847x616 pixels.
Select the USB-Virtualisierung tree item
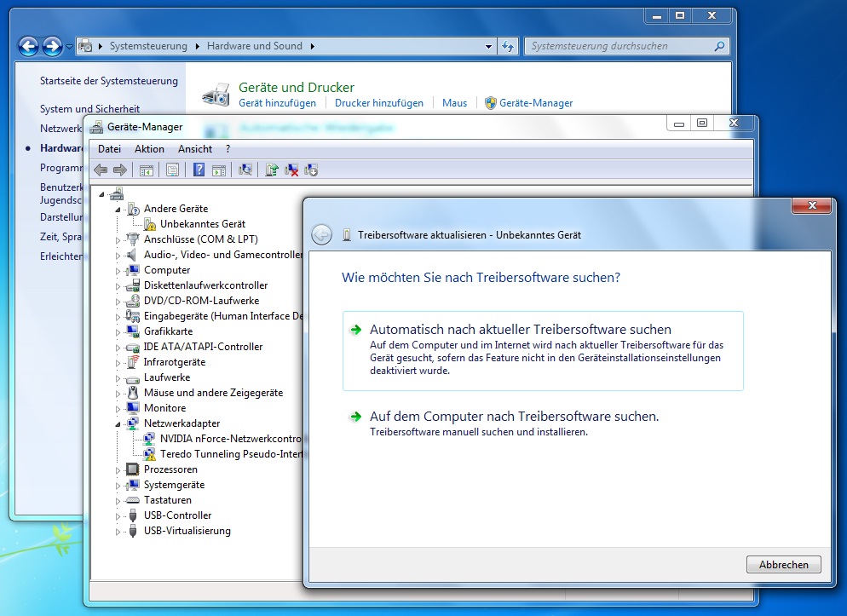click(x=187, y=531)
